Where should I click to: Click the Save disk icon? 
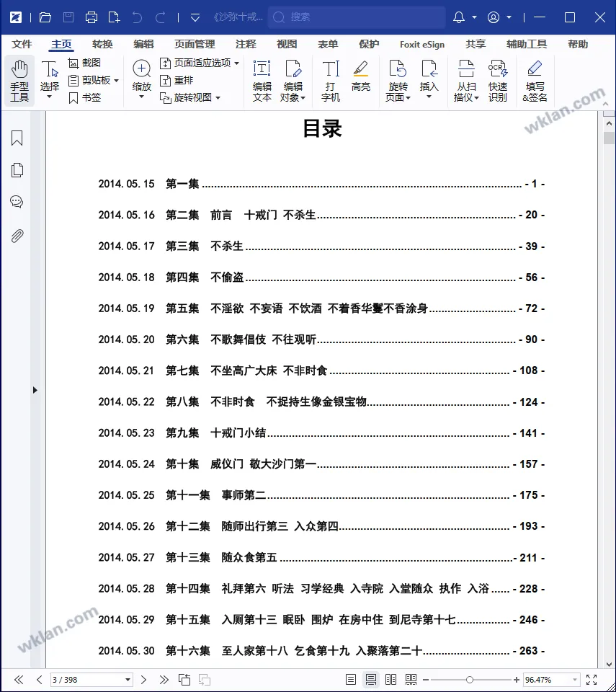[68, 17]
